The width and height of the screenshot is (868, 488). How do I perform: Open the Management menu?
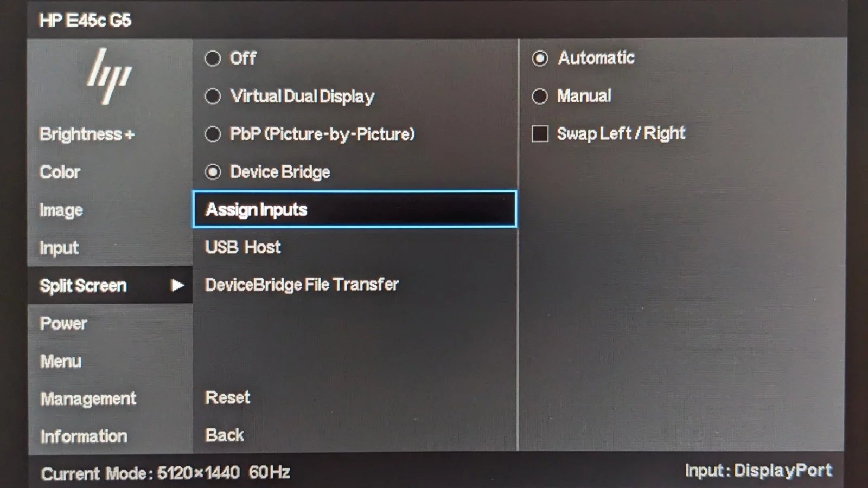click(x=88, y=399)
